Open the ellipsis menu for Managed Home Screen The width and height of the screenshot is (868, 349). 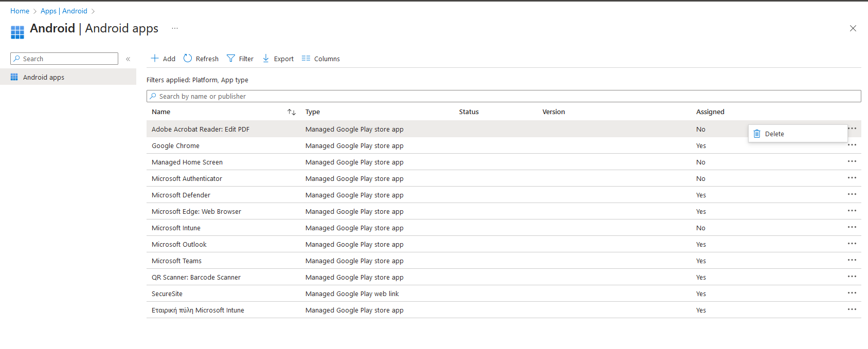tap(852, 161)
